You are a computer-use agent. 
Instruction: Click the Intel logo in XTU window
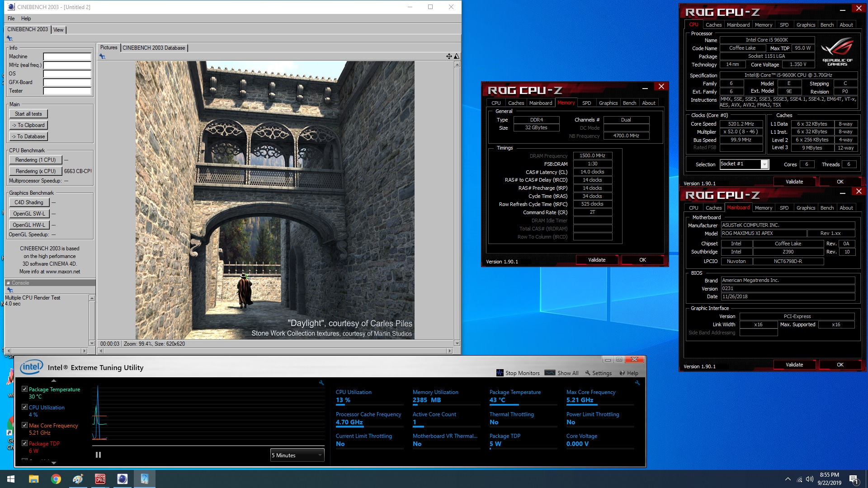click(x=31, y=367)
